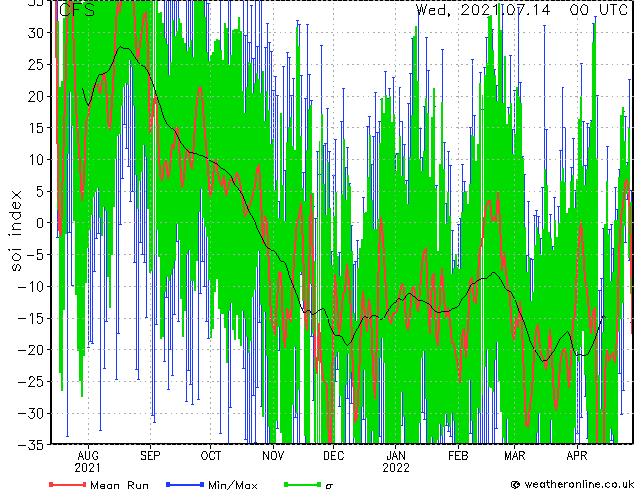Click the Mean Run legend label
This screenshot has height=490, width=634.
[x=120, y=485]
